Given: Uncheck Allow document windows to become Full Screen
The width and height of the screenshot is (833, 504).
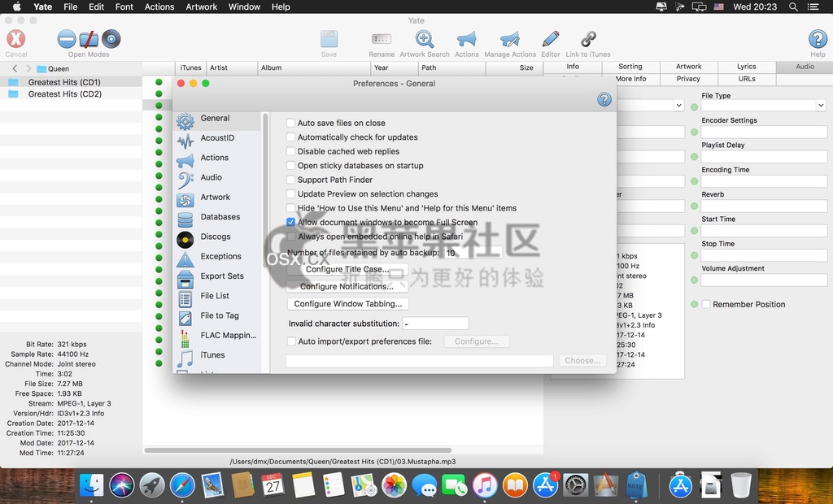Looking at the screenshot, I should click(290, 222).
